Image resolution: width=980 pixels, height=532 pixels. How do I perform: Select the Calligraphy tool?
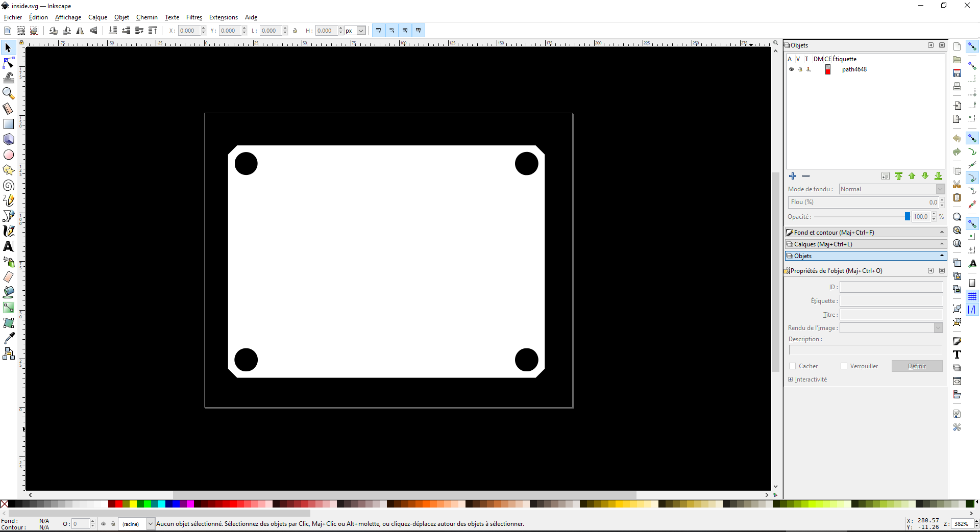point(9,231)
